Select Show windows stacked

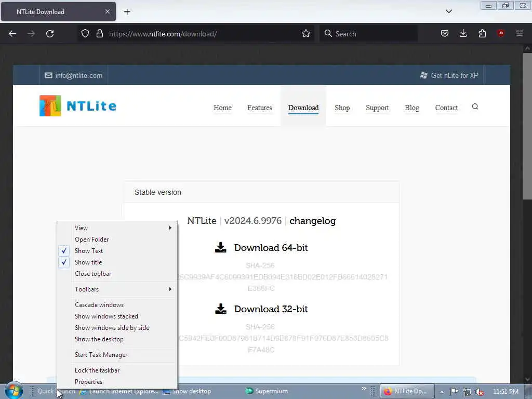[x=117, y=316]
